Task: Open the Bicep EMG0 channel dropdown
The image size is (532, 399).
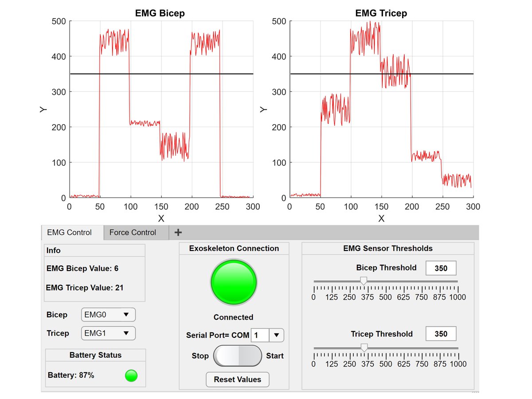Action: click(x=109, y=315)
